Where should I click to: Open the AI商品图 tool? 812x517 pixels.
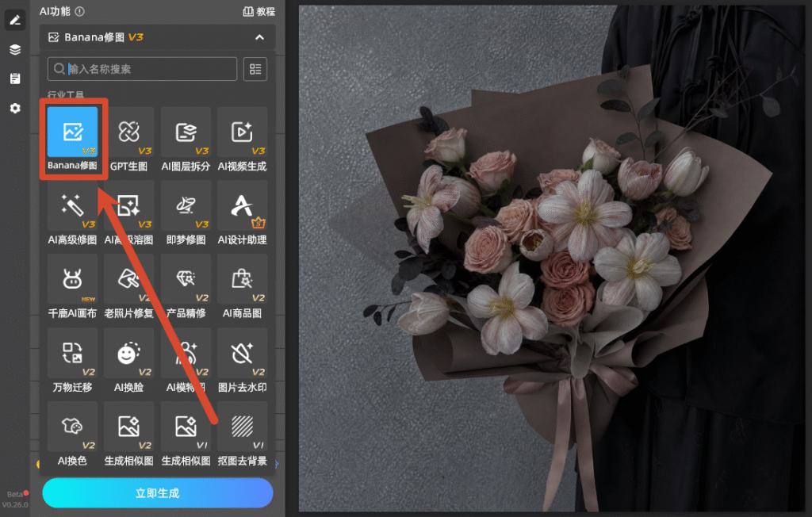[x=243, y=279]
